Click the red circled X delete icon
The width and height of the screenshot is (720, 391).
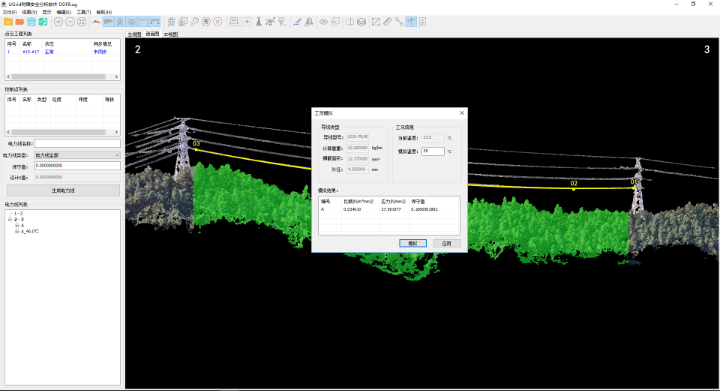pos(218,22)
